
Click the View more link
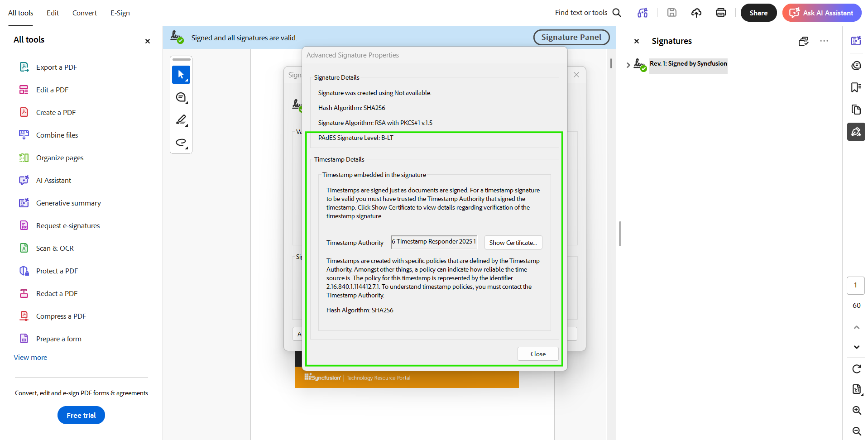tap(30, 357)
